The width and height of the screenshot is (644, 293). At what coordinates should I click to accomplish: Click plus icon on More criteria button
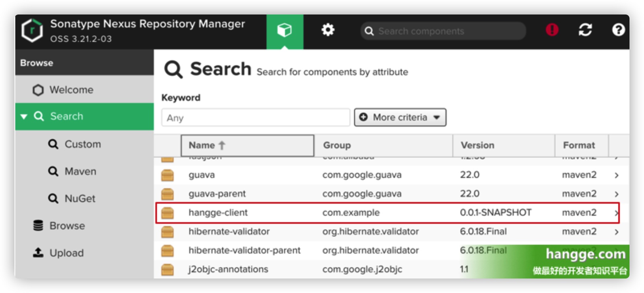click(x=363, y=117)
